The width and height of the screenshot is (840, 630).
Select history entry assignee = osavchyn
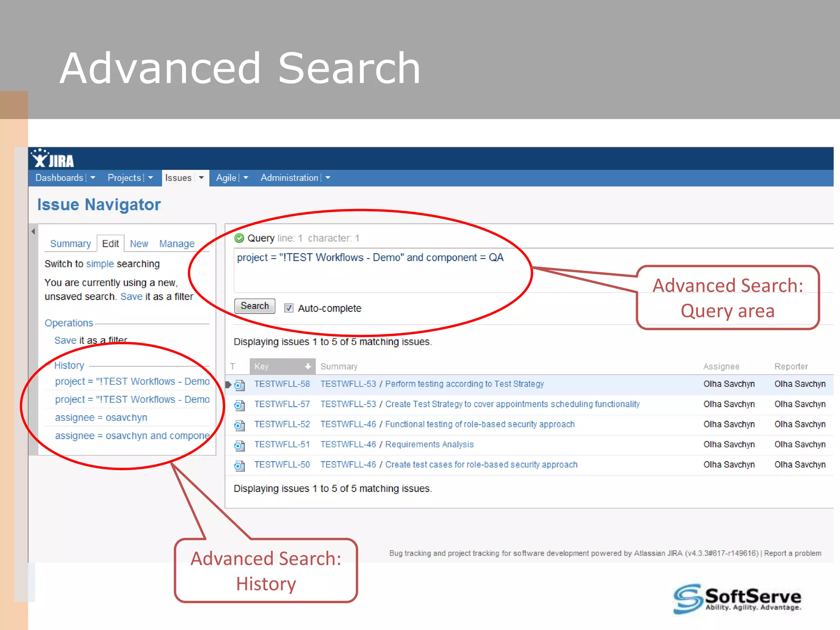click(101, 418)
